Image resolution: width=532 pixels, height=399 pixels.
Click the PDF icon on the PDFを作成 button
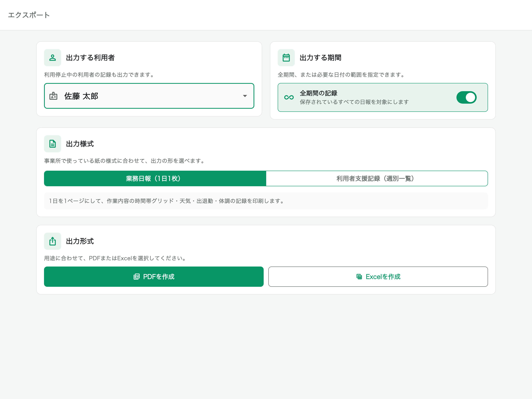coord(137,277)
